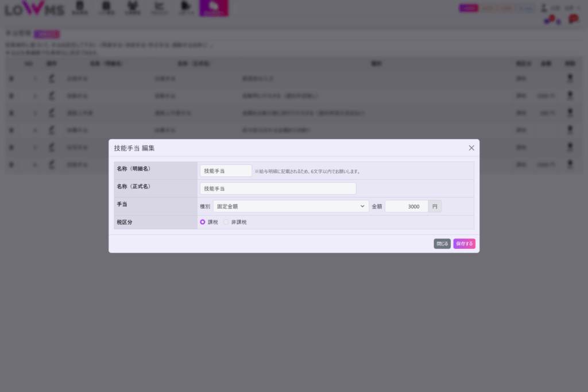Click the edit icon in the first table row
This screenshot has height=392, width=588.
[52, 78]
